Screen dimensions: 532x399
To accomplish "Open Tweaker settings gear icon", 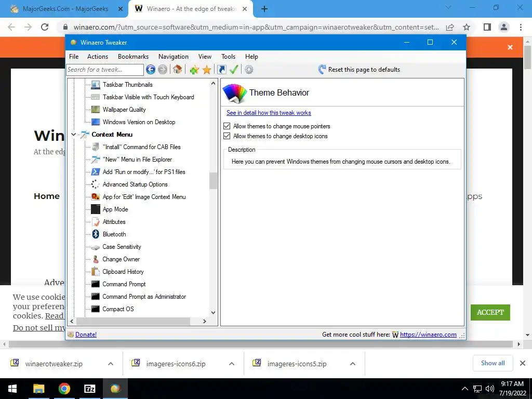I will point(249,70).
